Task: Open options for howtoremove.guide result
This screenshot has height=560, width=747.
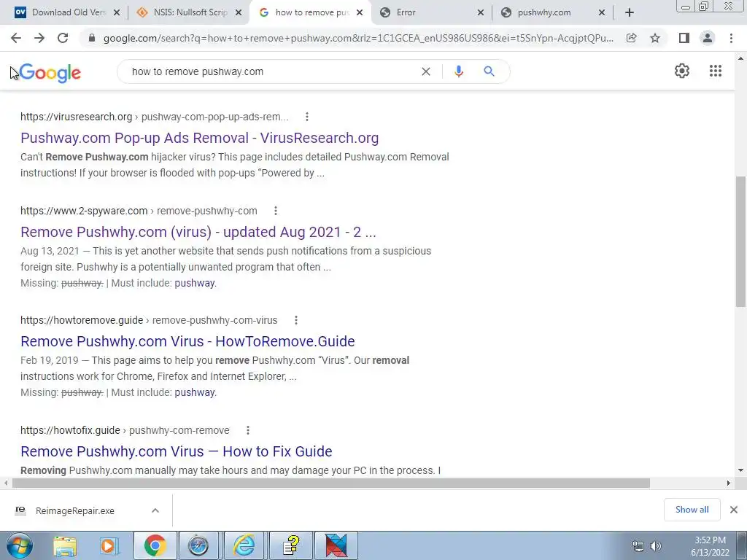Action: point(296,320)
